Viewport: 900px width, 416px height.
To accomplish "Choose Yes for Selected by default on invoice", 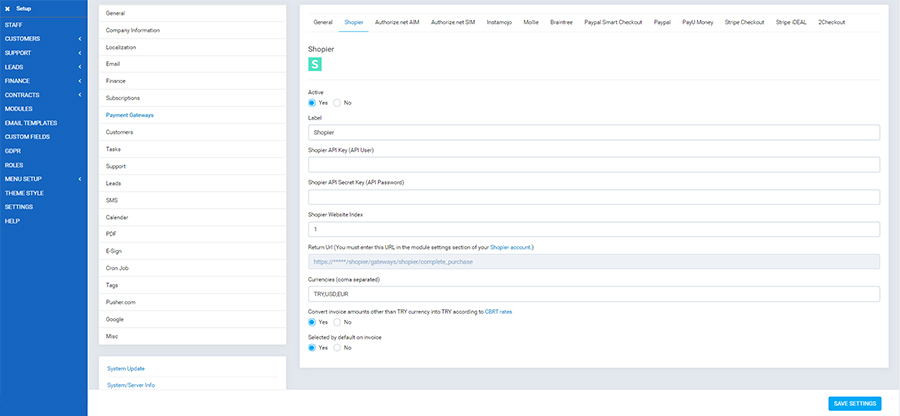I will pos(312,348).
